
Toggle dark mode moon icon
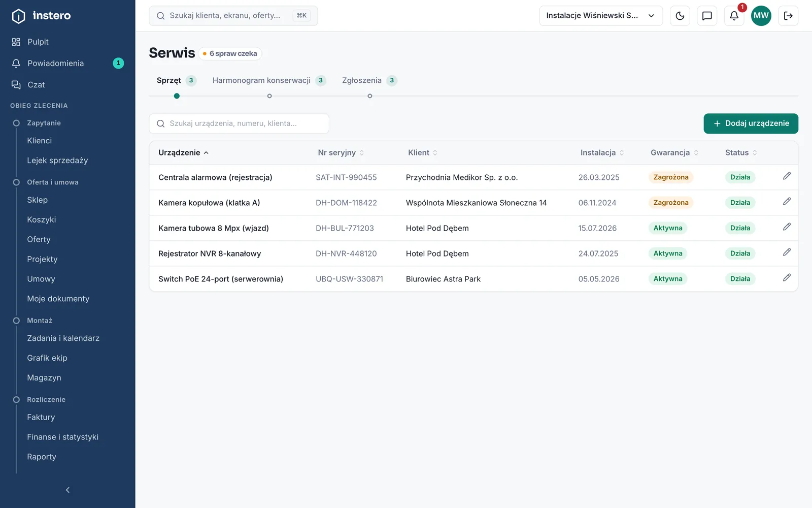coord(680,16)
